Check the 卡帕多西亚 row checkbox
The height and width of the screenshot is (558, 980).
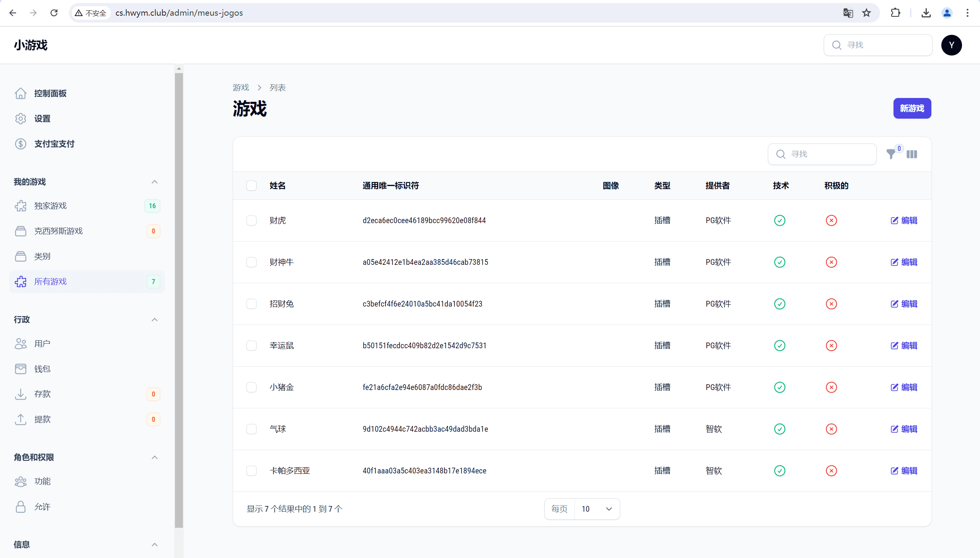pyautogui.click(x=252, y=471)
